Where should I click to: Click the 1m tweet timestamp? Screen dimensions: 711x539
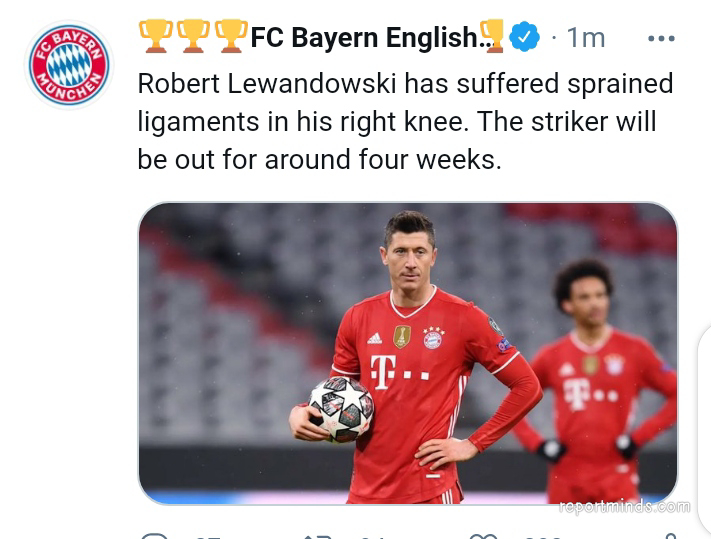(585, 38)
